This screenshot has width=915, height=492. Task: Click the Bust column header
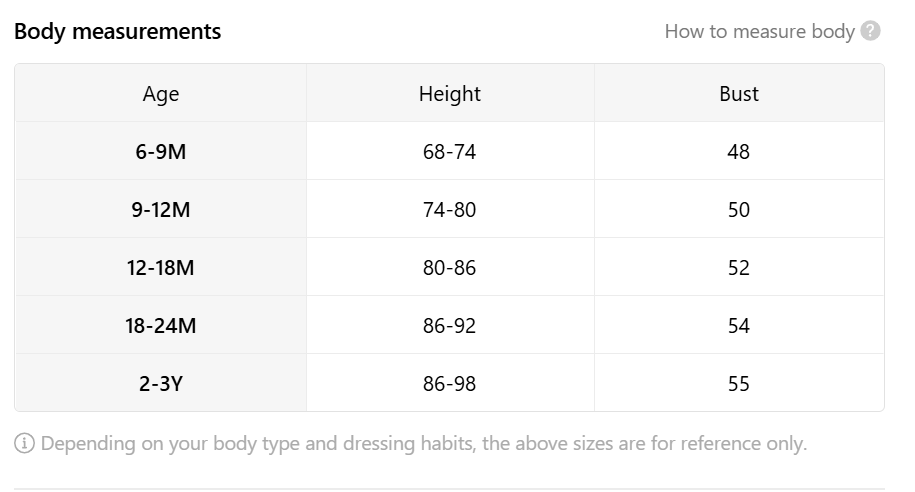tap(739, 93)
